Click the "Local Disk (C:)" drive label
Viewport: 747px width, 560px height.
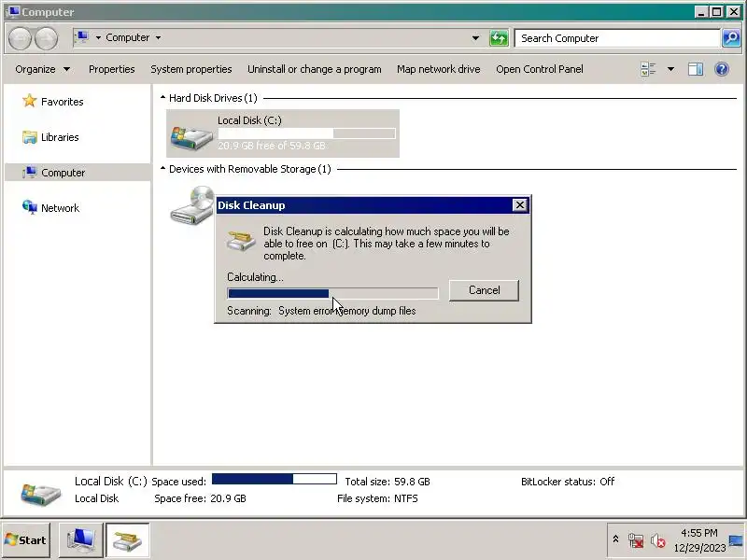pos(249,120)
